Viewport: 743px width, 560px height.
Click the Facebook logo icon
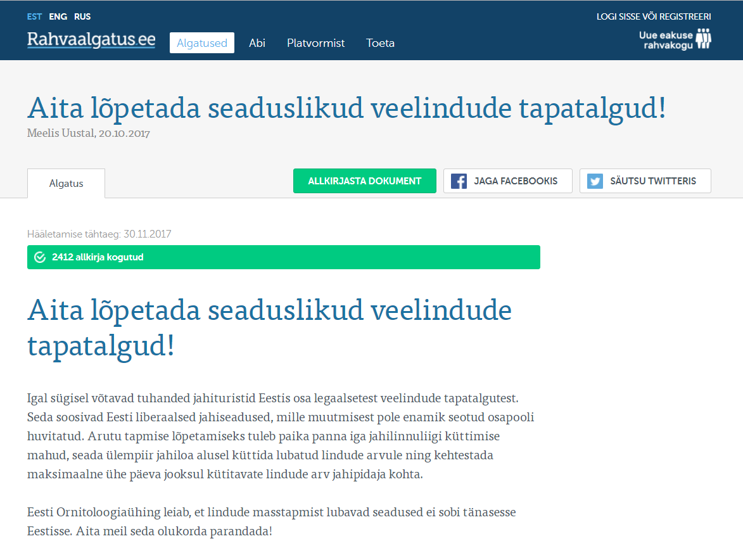click(459, 181)
